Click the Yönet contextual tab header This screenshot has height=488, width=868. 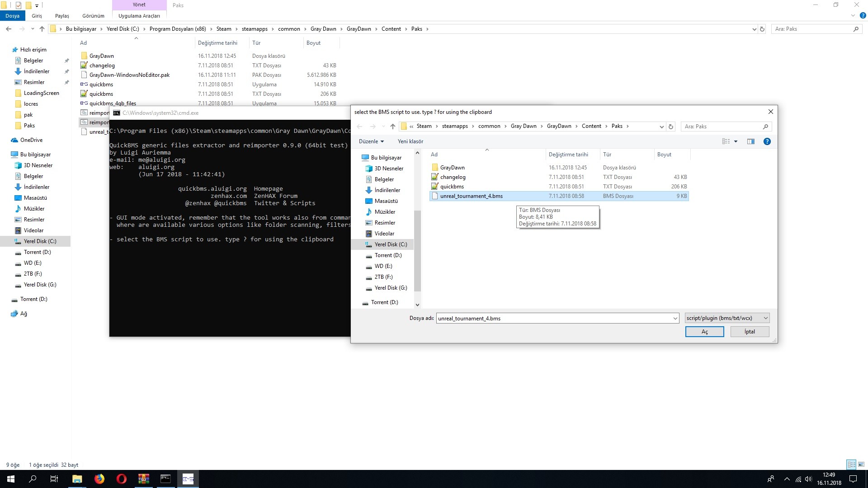139,5
